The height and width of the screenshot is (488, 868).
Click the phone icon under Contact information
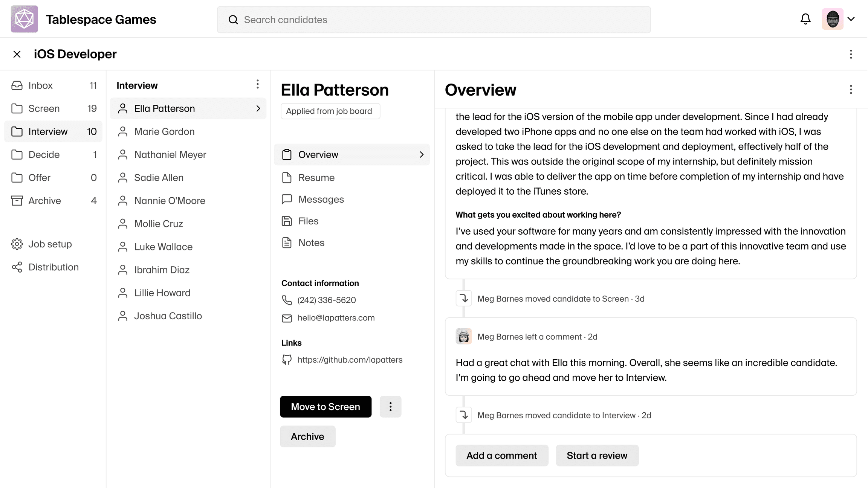(287, 300)
